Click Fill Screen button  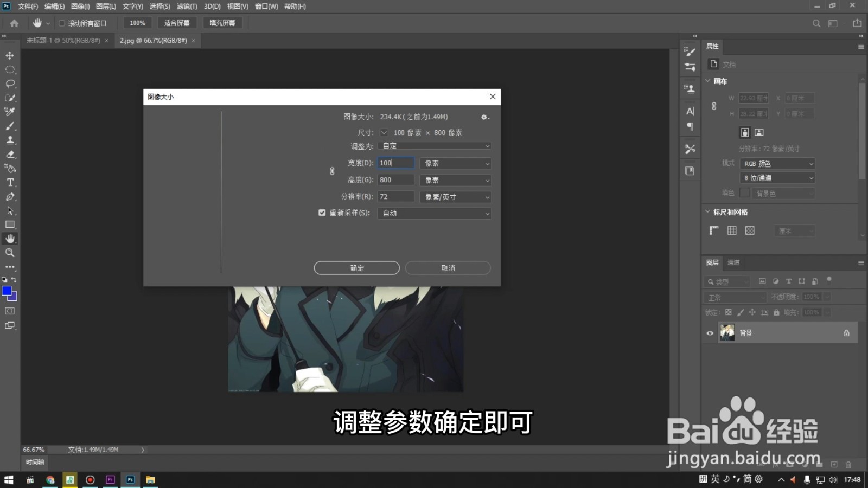click(222, 23)
